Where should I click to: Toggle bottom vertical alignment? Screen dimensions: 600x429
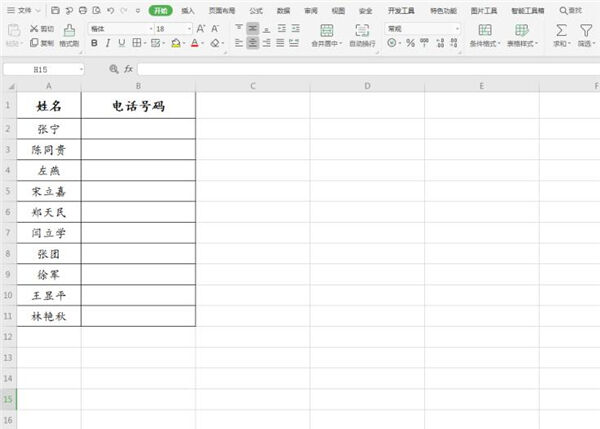pyautogui.click(x=267, y=28)
